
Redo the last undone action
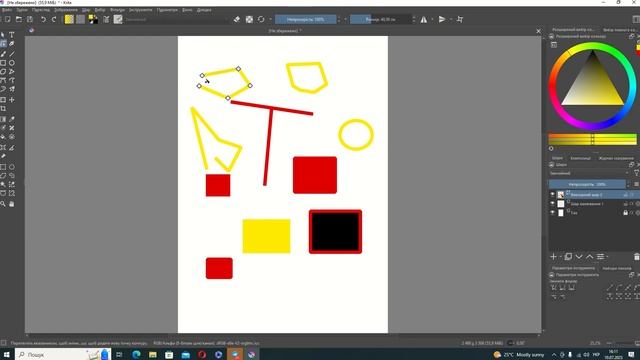click(x=54, y=19)
